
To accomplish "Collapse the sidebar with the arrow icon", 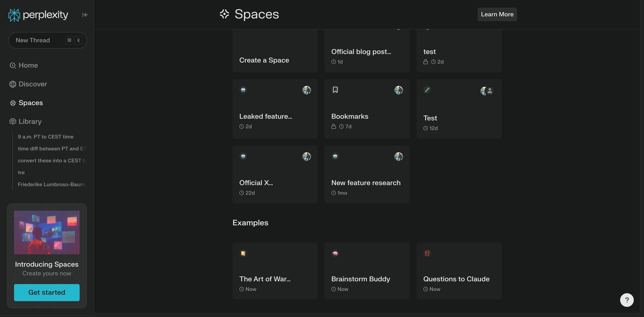I will click(85, 15).
